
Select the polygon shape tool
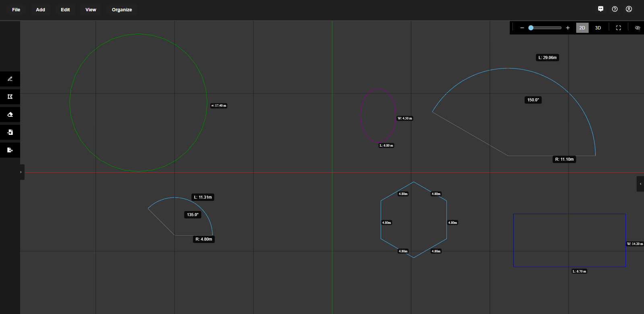[10, 97]
